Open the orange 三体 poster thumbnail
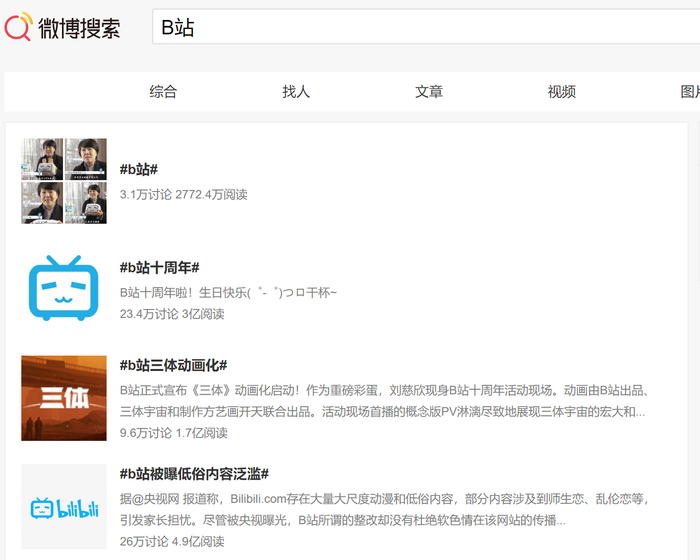Image resolution: width=700 pixels, height=560 pixels. [x=64, y=398]
